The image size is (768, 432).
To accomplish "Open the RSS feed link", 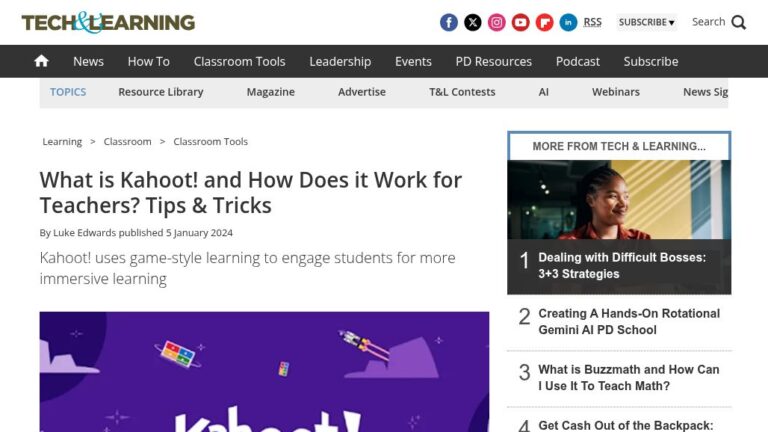I will click(x=593, y=22).
